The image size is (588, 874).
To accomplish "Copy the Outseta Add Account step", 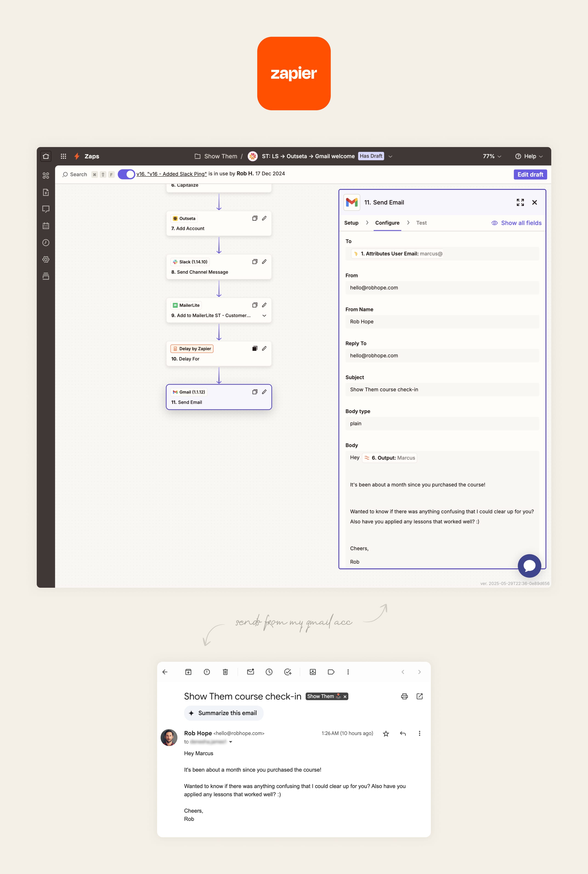I will [x=255, y=218].
